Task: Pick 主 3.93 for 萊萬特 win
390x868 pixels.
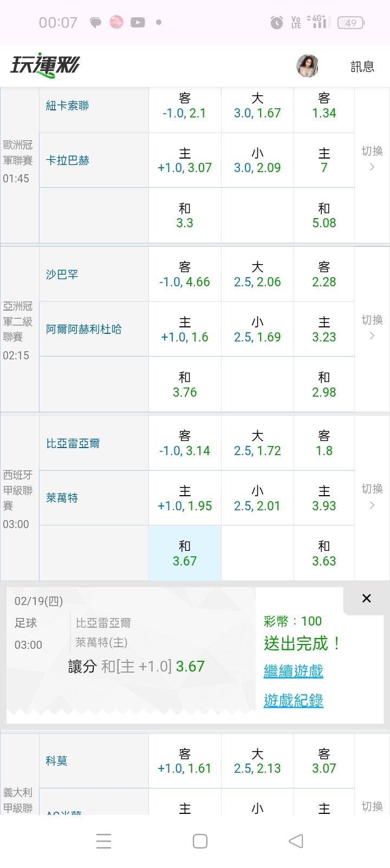Action: [x=324, y=498]
